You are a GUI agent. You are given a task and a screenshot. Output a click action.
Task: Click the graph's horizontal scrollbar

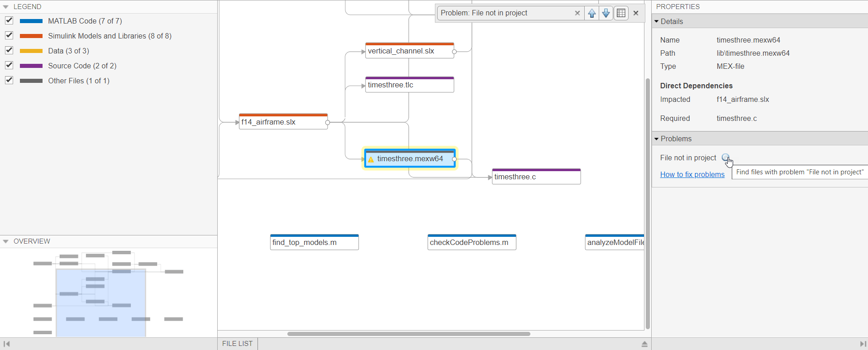tap(409, 334)
